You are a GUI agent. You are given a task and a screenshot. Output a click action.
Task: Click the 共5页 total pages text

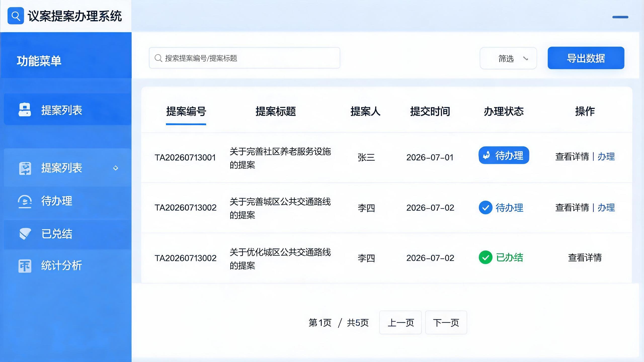(x=358, y=323)
